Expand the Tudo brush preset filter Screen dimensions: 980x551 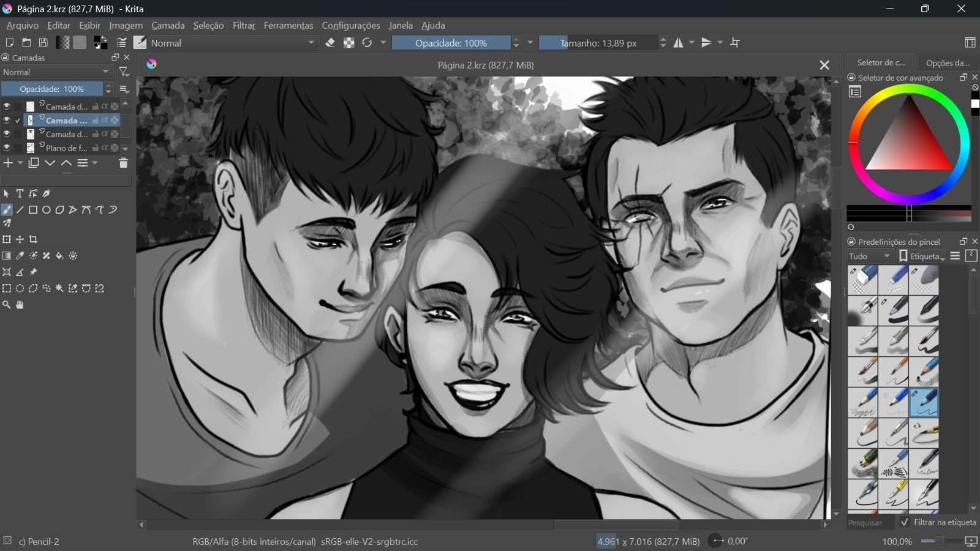pos(870,256)
